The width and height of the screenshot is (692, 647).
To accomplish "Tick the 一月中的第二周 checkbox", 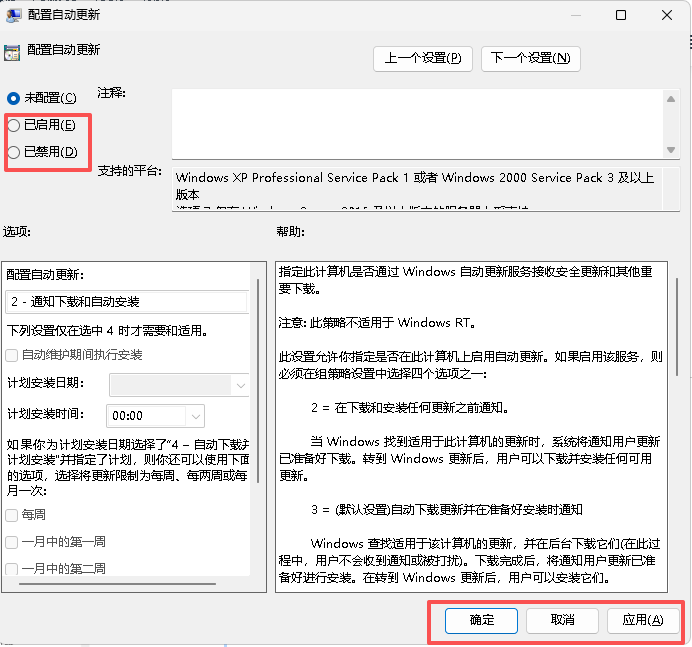I will point(12,569).
